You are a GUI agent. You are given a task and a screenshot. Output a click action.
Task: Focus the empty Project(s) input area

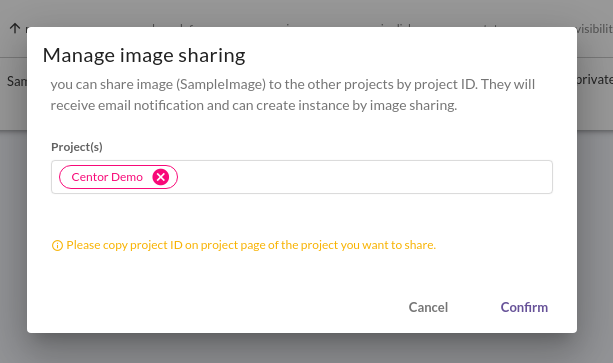[x=364, y=177]
